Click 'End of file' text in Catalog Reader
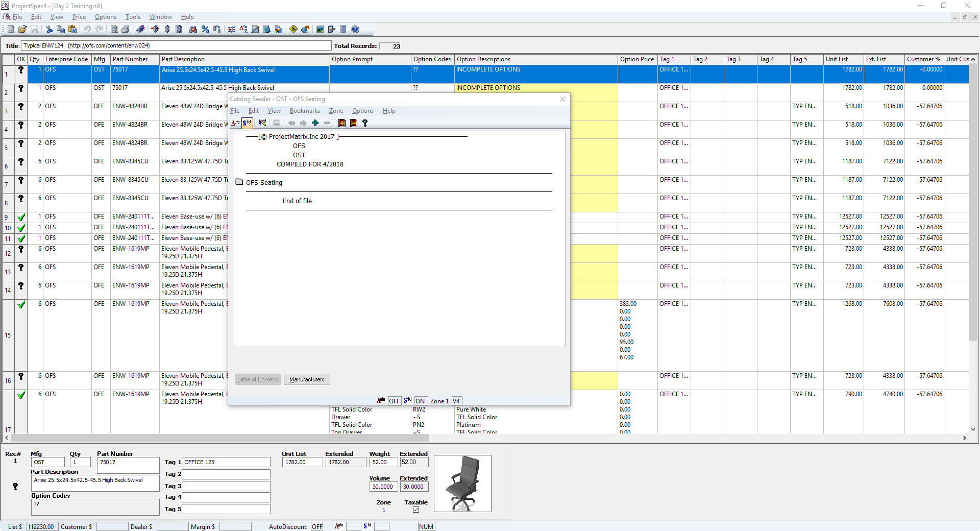This screenshot has height=531, width=980. (x=297, y=201)
